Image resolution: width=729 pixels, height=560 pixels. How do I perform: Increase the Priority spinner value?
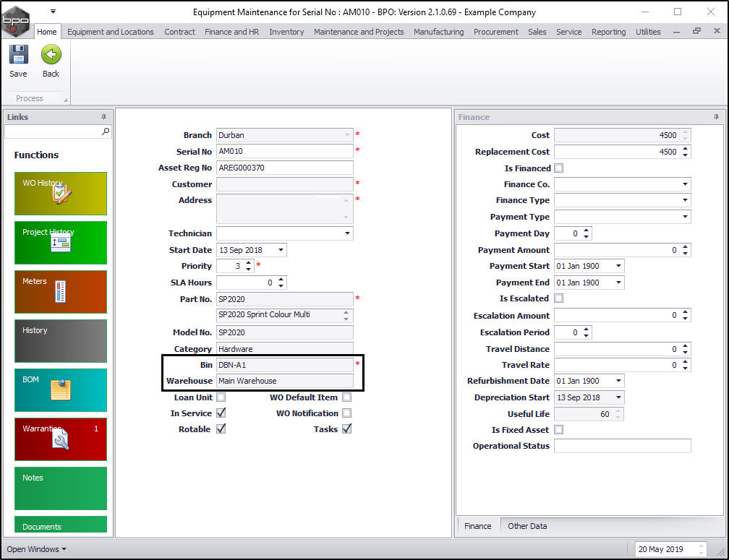[249, 263]
